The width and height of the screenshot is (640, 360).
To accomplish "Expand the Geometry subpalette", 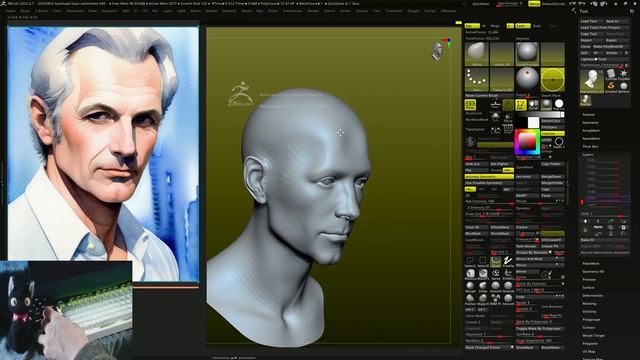I will point(590,122).
